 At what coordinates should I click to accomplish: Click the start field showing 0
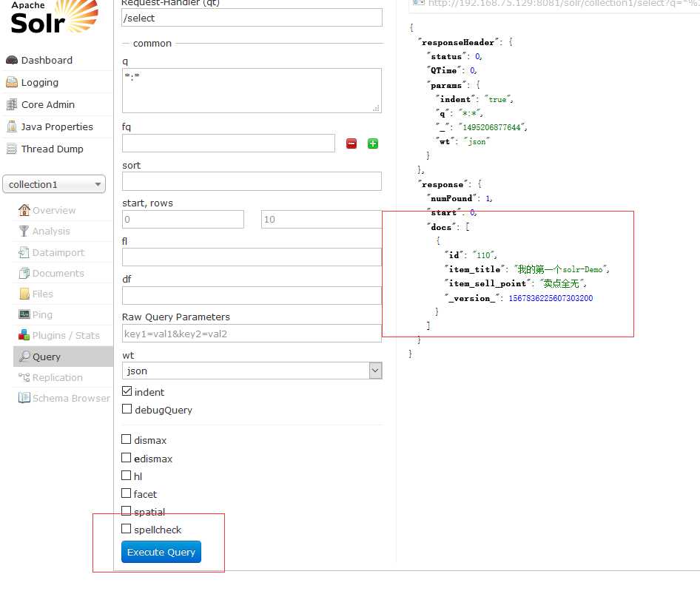pyautogui.click(x=183, y=219)
